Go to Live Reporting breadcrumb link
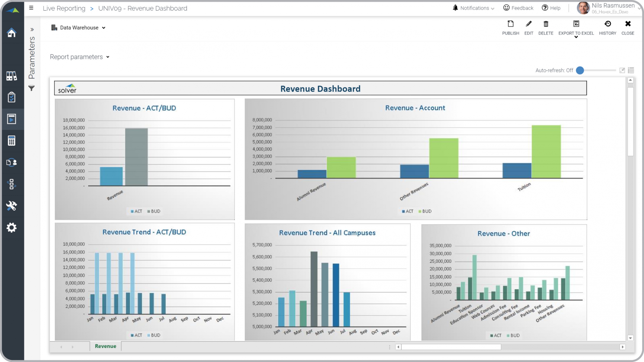The width and height of the screenshot is (644, 362). [x=64, y=8]
